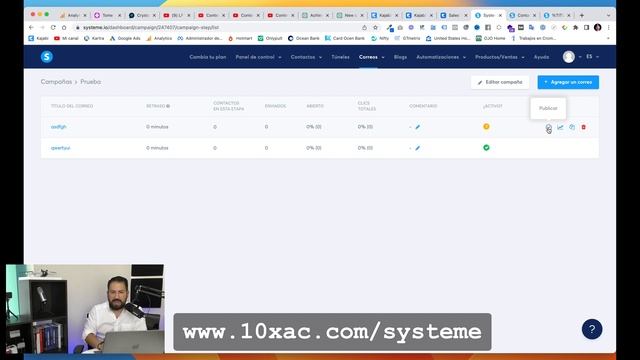Click the share icon in the address bar
Viewport: 640px width, 360px height.
tap(364, 27)
